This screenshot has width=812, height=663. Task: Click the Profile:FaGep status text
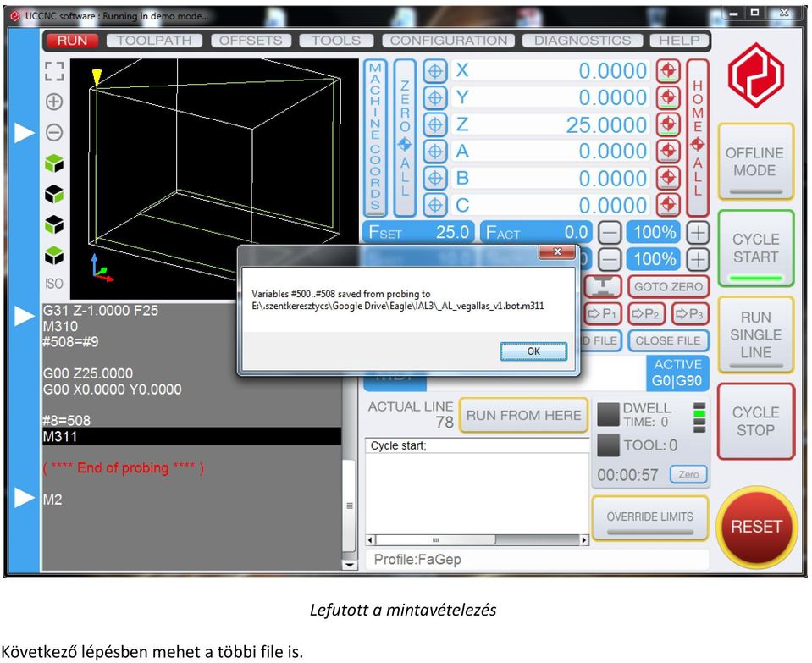click(417, 560)
